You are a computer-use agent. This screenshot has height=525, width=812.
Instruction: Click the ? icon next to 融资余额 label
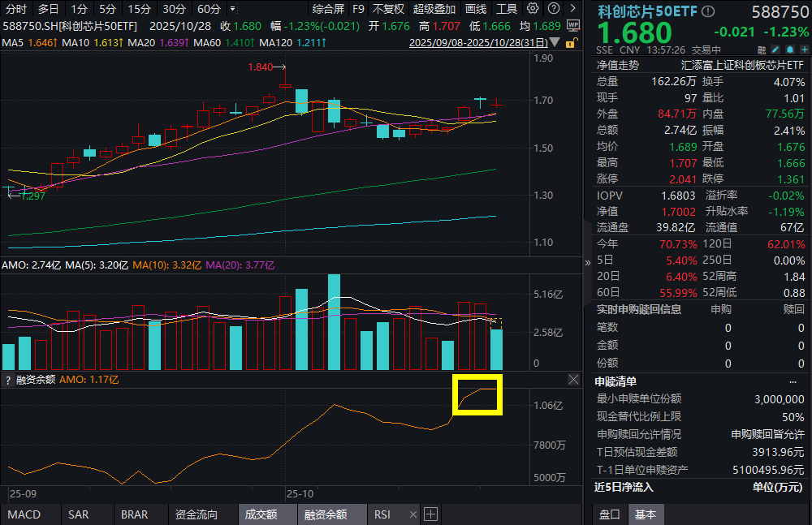[8, 379]
